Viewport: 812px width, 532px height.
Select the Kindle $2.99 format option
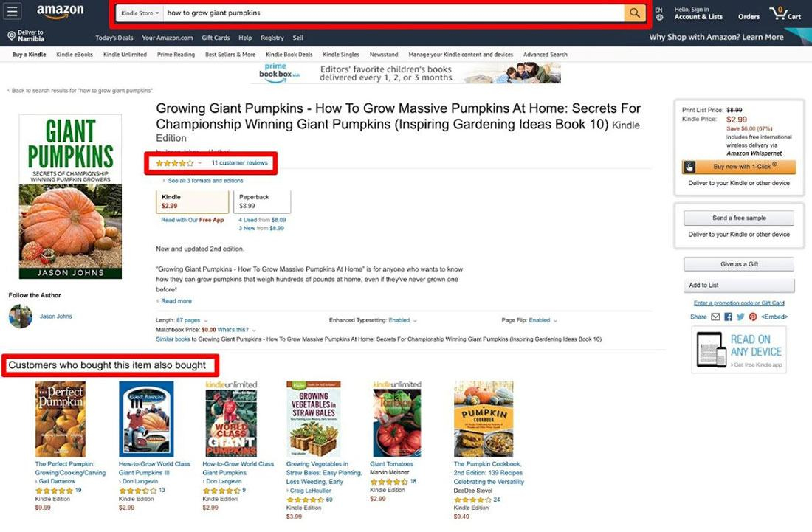pos(192,201)
